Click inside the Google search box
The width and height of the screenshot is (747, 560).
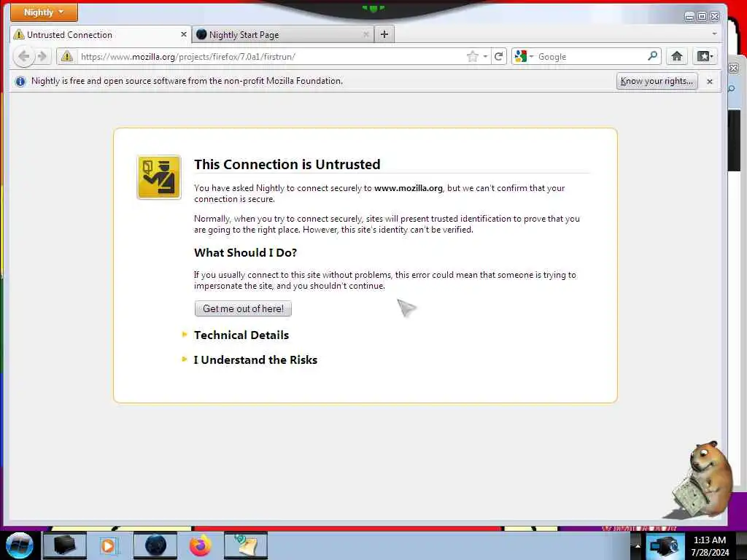[x=591, y=57]
